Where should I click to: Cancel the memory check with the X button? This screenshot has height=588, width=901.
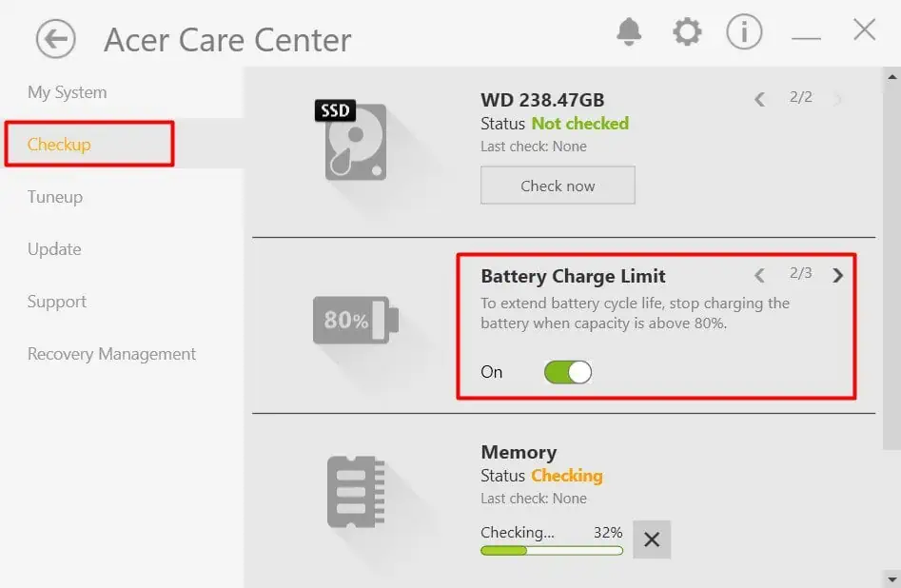(652, 539)
